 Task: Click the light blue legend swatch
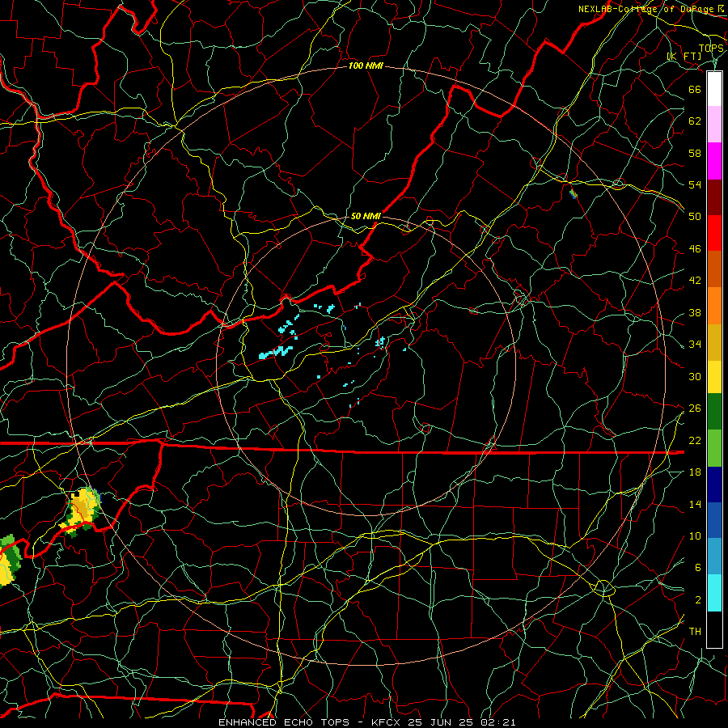pyautogui.click(x=714, y=556)
